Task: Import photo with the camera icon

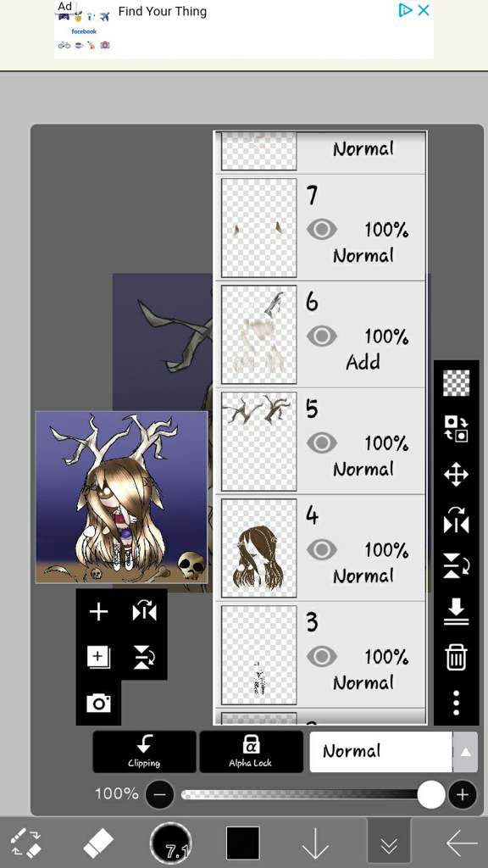Action: pyautogui.click(x=98, y=703)
